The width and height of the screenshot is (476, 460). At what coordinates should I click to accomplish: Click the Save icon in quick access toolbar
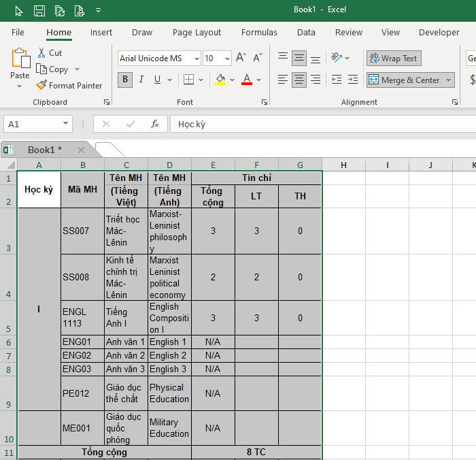(39, 11)
